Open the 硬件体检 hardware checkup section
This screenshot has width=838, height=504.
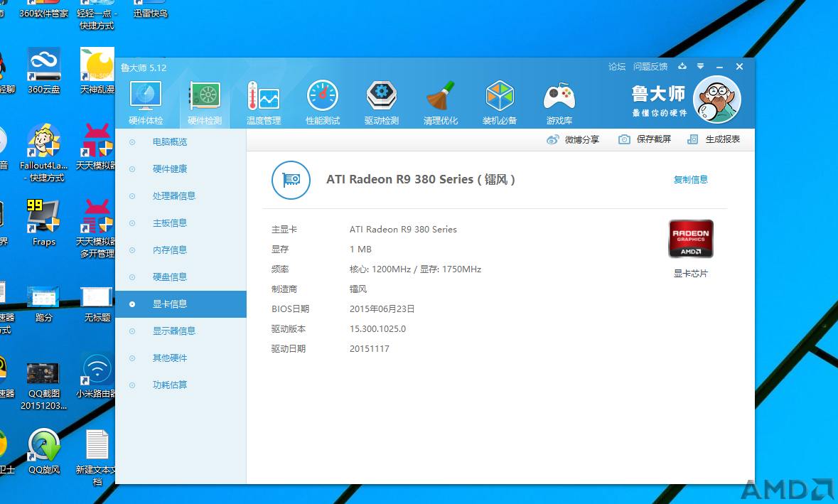coord(146,103)
